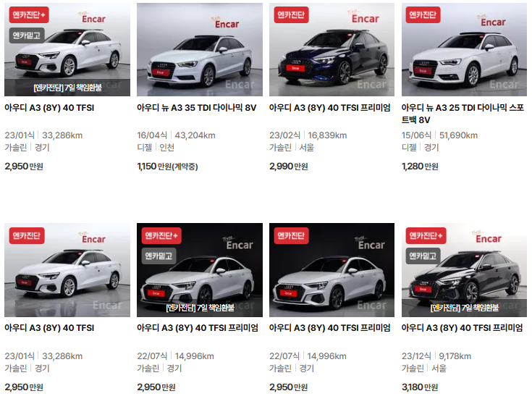
Task: Open the 14,996km A3 photo without 엔카믿고 badge
Action: (332, 270)
